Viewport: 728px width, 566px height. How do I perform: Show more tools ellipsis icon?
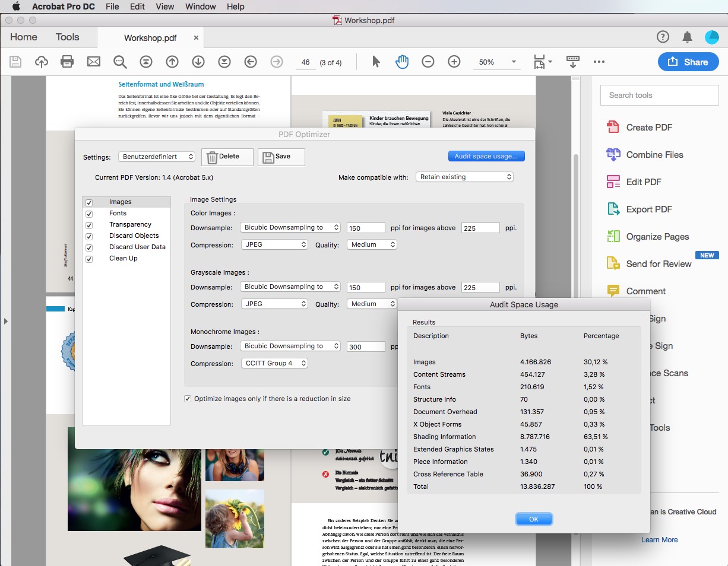(x=599, y=62)
